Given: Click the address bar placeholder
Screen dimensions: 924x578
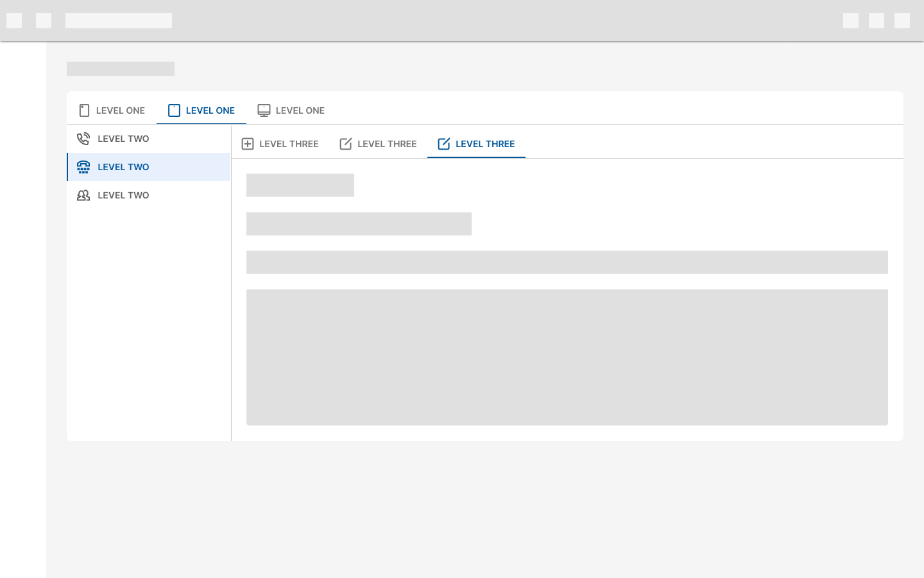Looking at the screenshot, I should pyautogui.click(x=119, y=20).
